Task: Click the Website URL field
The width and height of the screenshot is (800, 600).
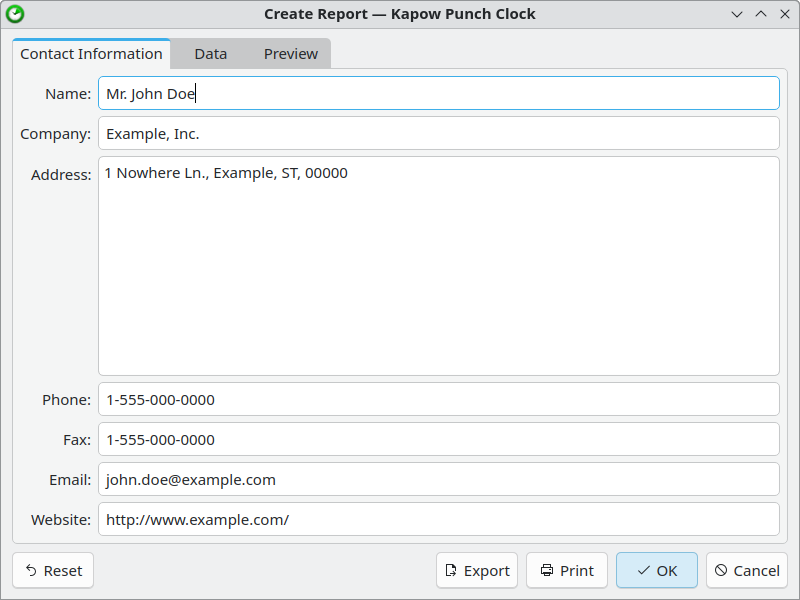Action: pyautogui.click(x=438, y=520)
